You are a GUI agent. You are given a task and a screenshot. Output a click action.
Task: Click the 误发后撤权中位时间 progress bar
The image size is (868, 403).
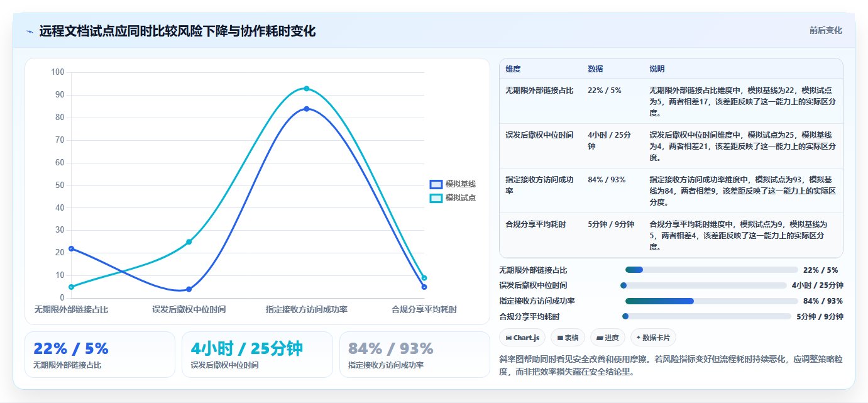point(703,285)
